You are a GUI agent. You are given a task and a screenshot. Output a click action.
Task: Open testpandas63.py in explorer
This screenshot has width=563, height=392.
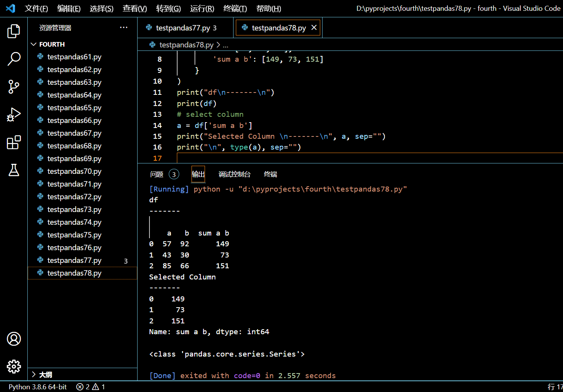click(x=82, y=82)
